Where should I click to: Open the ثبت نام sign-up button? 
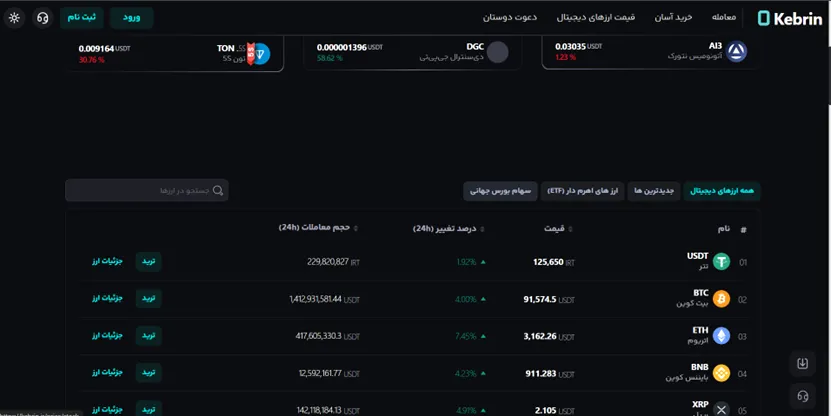pyautogui.click(x=82, y=17)
